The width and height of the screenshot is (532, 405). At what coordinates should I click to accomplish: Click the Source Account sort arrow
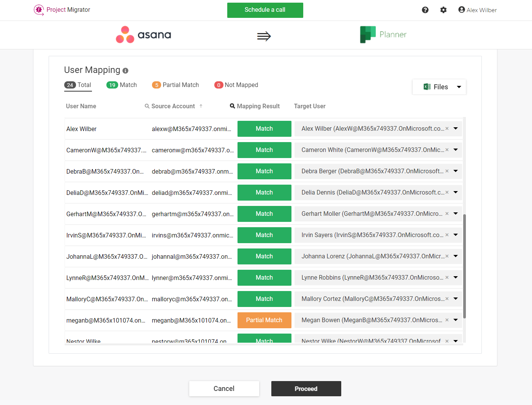[x=201, y=106]
